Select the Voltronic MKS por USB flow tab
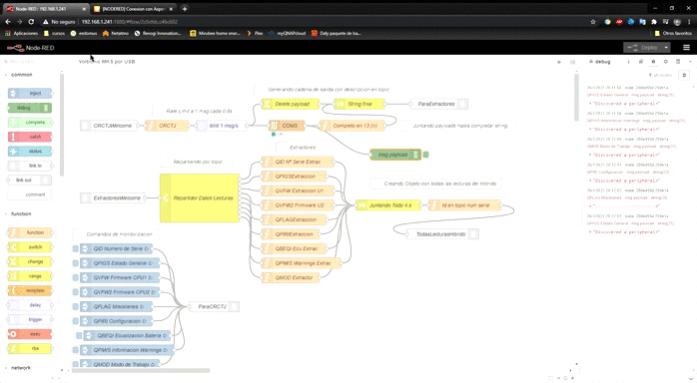 point(107,62)
